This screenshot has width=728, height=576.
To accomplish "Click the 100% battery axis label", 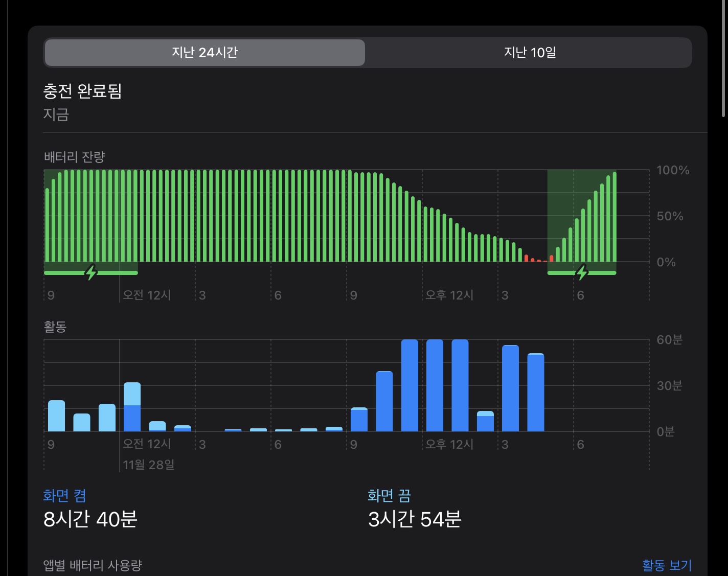I will [673, 170].
